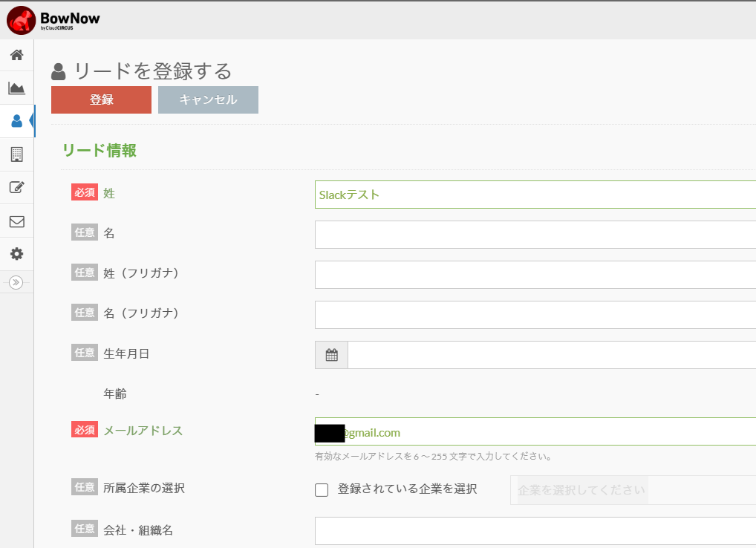Image resolution: width=756 pixels, height=548 pixels.
Task: Click the form edit pencil icon
Action: 16,187
